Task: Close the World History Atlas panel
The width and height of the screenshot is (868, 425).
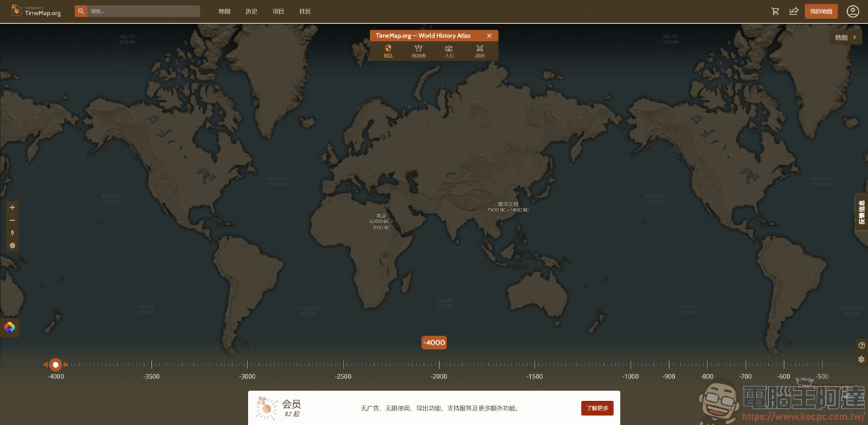Action: pos(489,35)
